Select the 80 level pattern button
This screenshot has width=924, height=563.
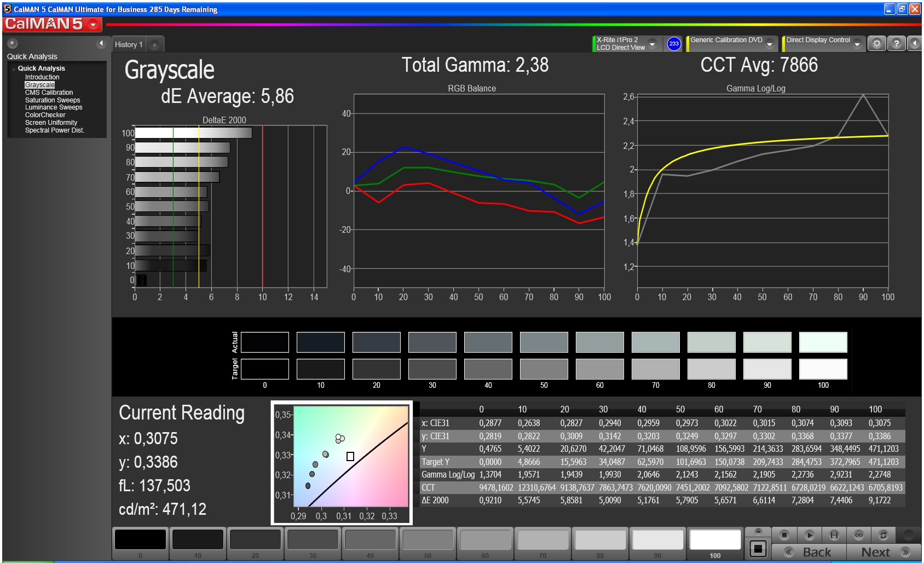(600, 543)
